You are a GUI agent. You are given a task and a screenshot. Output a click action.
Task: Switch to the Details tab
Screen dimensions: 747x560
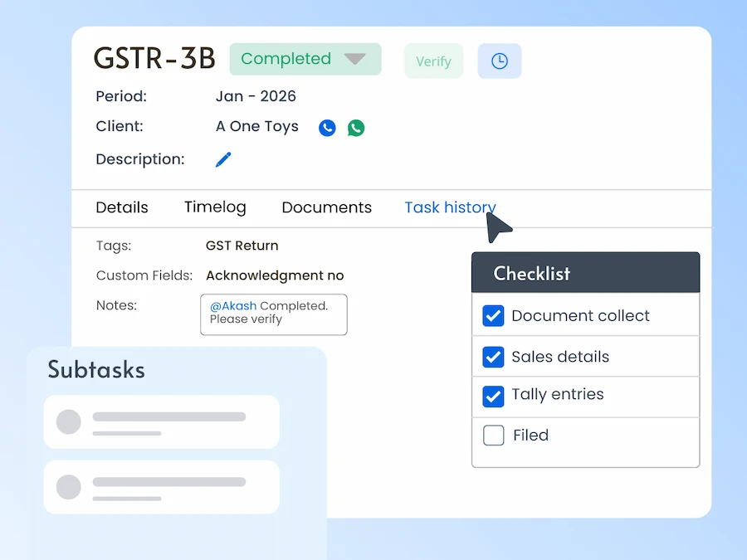click(x=122, y=207)
